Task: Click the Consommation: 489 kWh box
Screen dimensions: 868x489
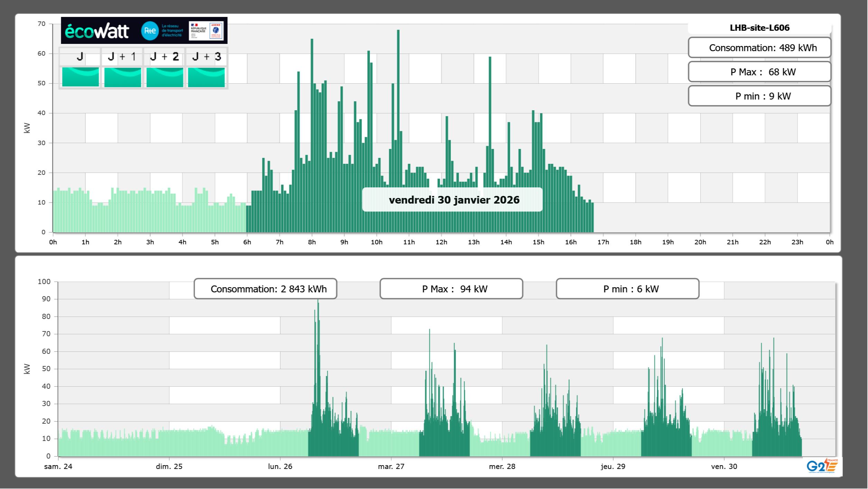Action: pos(759,48)
